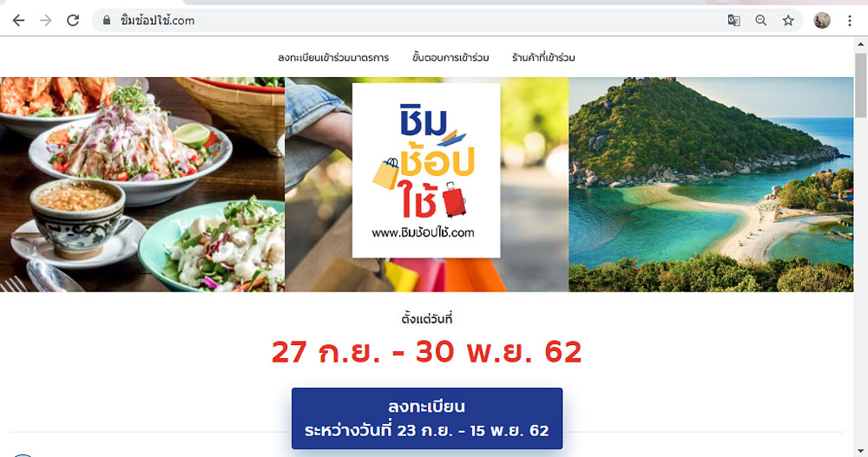Image resolution: width=868 pixels, height=457 pixels.
Task: Click the browser forward arrow
Action: click(45, 21)
